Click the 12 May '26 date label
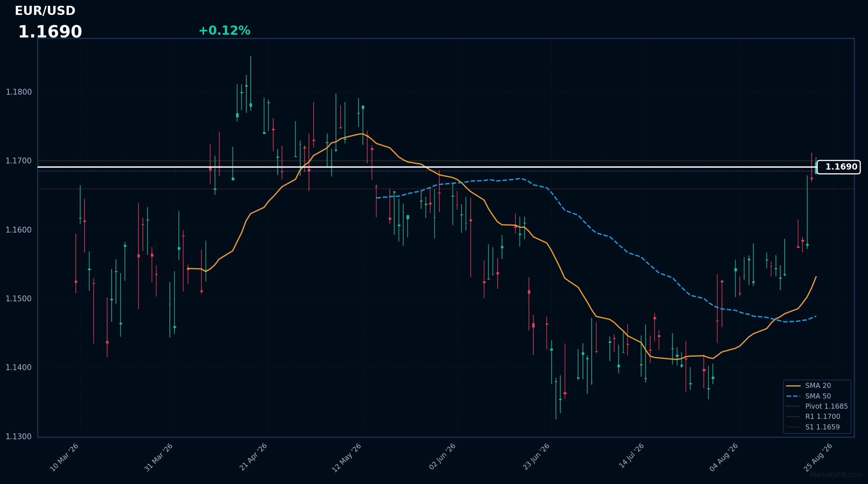The image size is (868, 484). pos(347,458)
